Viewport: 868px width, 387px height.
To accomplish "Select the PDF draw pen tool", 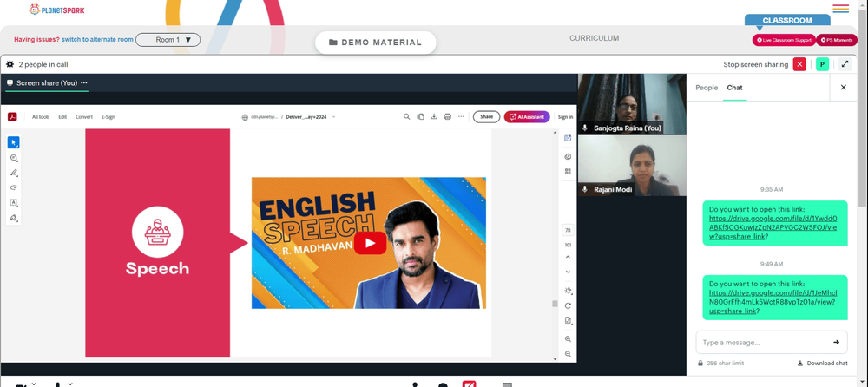I will pos(14,172).
